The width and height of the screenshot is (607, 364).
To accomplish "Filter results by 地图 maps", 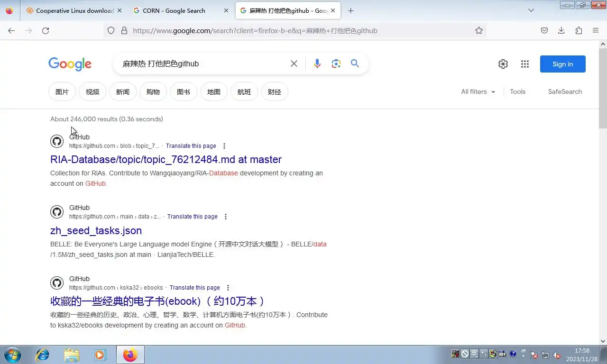I will pyautogui.click(x=214, y=91).
